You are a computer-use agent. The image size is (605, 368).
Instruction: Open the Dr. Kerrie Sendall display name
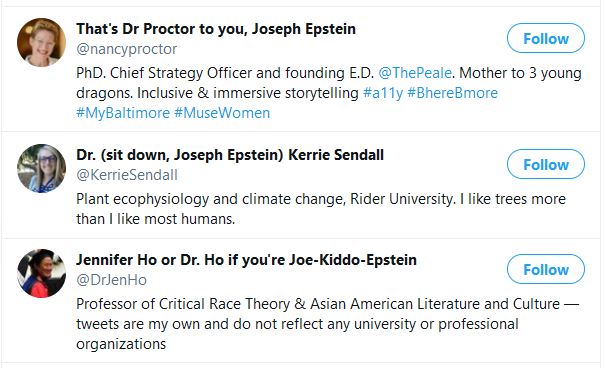[230, 155]
